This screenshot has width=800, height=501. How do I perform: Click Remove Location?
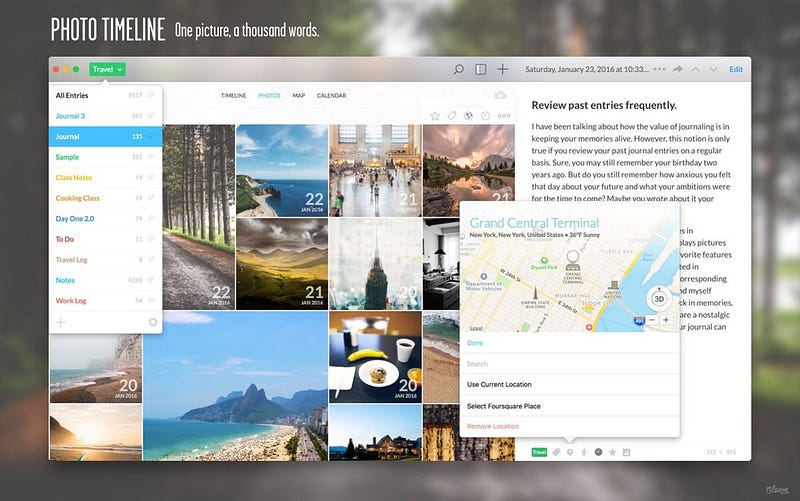tap(493, 426)
